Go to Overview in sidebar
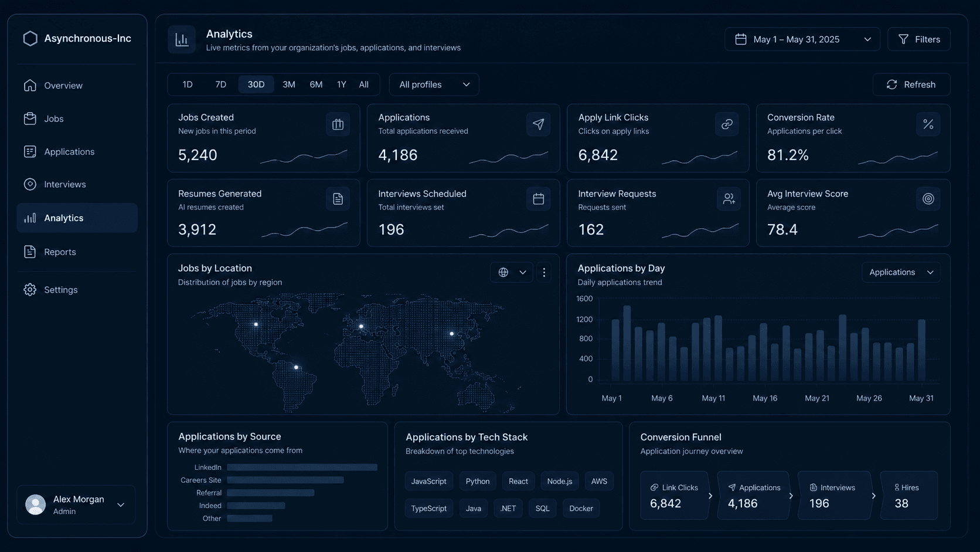This screenshot has height=552, width=980. tap(77, 86)
